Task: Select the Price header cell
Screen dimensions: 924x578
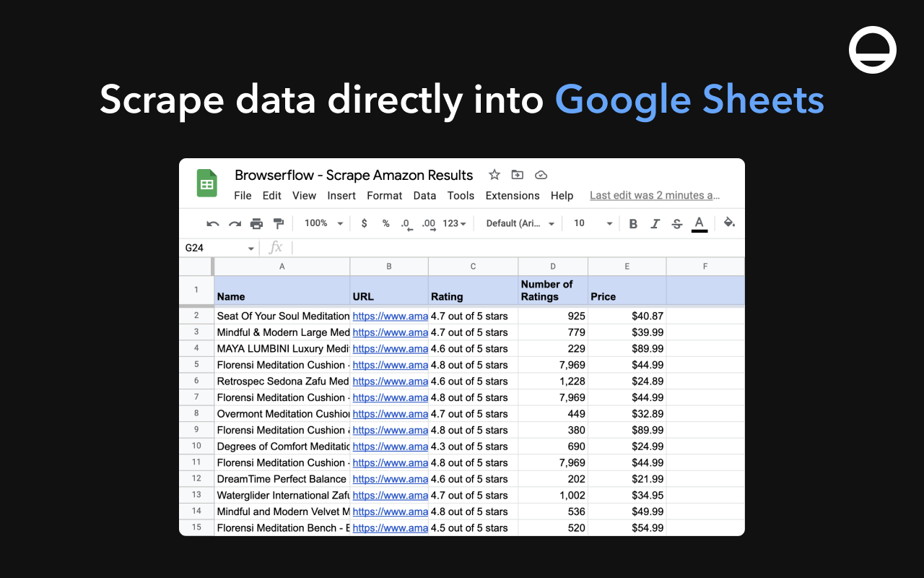Action: coord(627,290)
